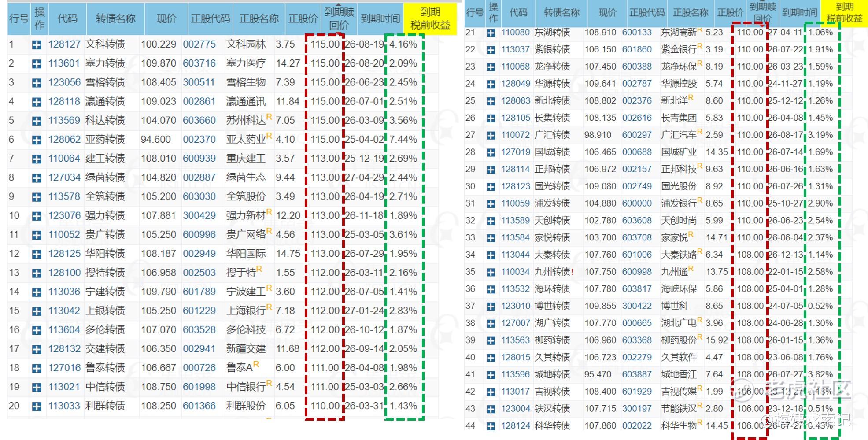Viewport: 868px width, 440px height.
Task: Select price value 94.600
Action: (156, 140)
